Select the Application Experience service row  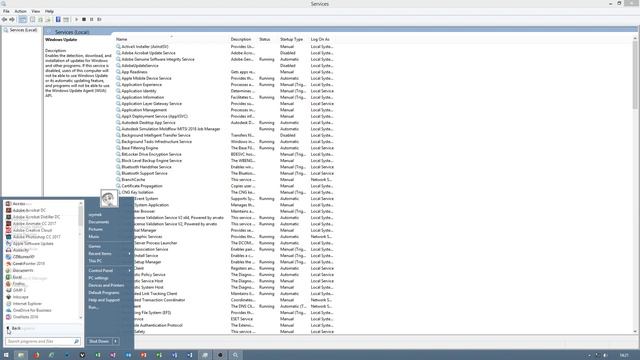pos(224,84)
